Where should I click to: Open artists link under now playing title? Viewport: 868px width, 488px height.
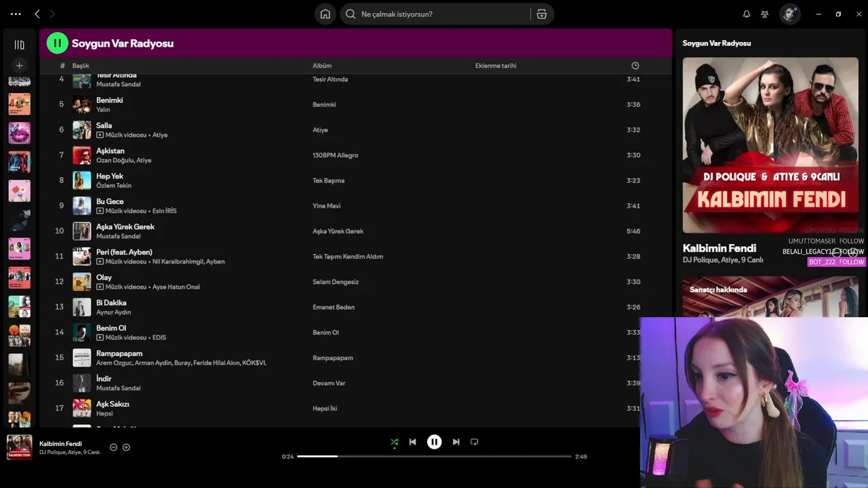tap(69, 453)
